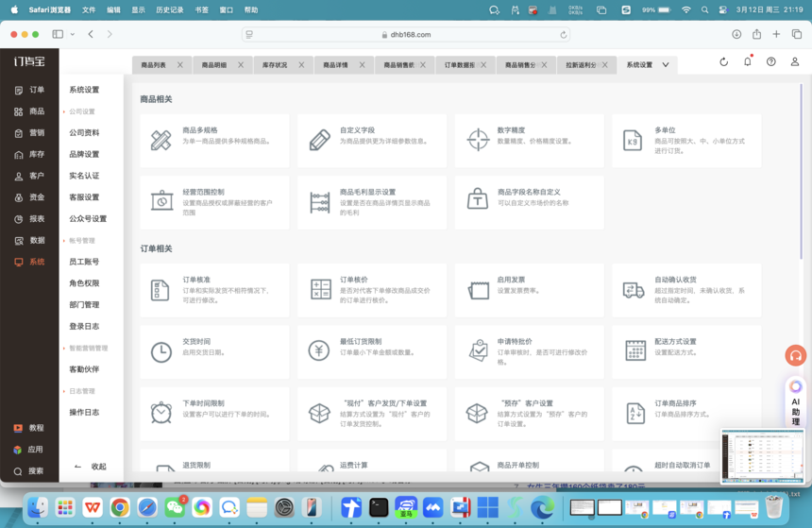
Task: Click the 订单核准 document icon
Action: click(160, 290)
